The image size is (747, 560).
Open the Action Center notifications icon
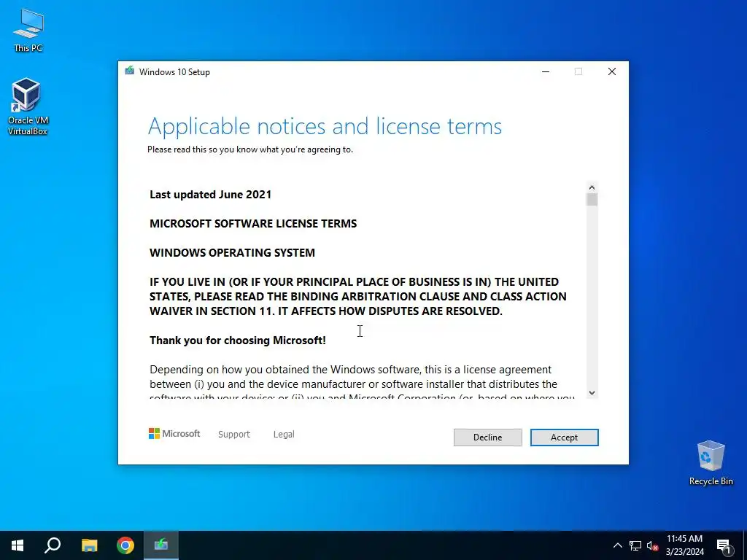click(724, 545)
